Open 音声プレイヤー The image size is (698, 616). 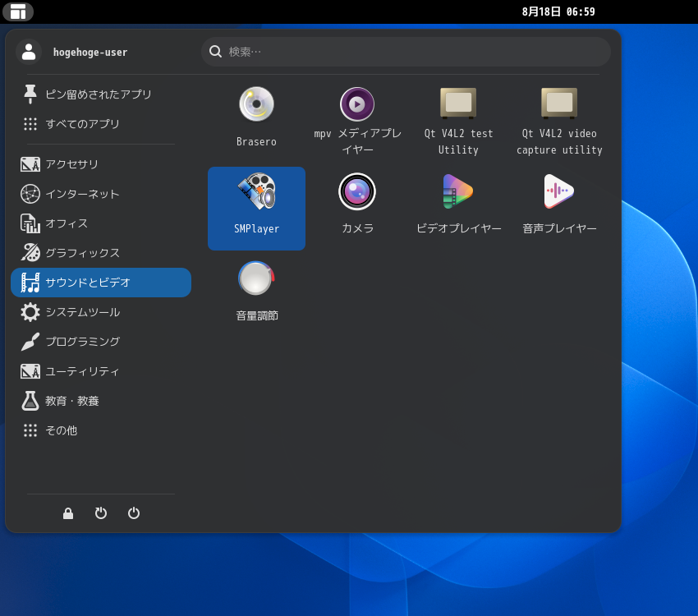(559, 209)
